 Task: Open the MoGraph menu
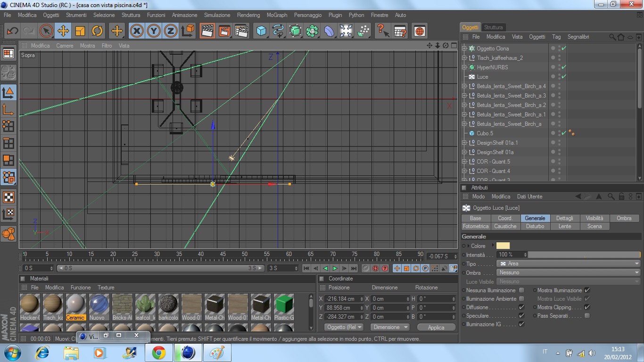(x=277, y=15)
